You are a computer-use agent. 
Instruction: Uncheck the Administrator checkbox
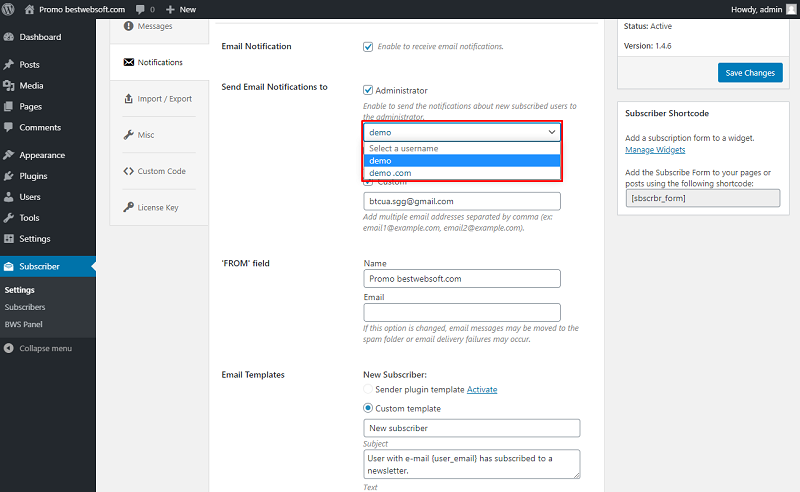[x=368, y=90]
